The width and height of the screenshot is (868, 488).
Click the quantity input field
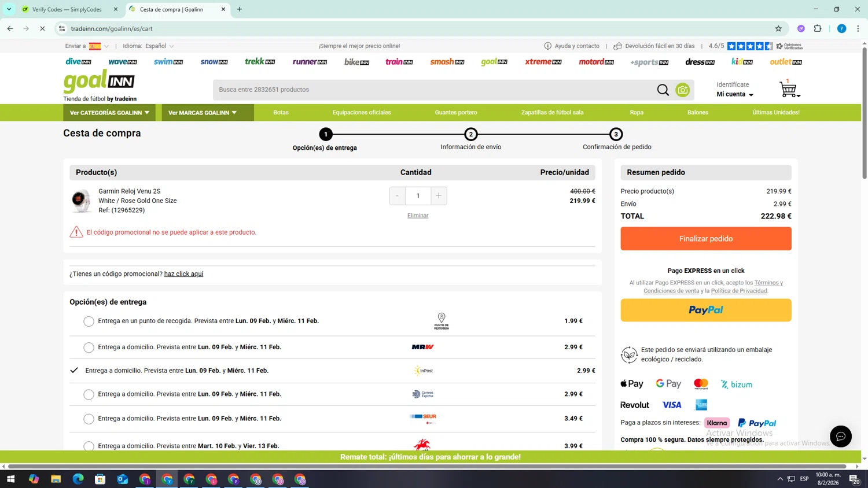418,195
